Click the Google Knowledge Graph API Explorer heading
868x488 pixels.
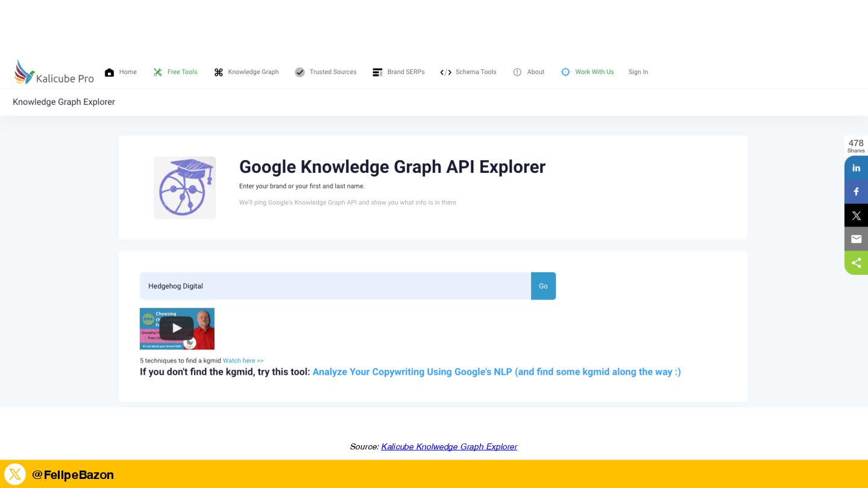click(x=392, y=167)
